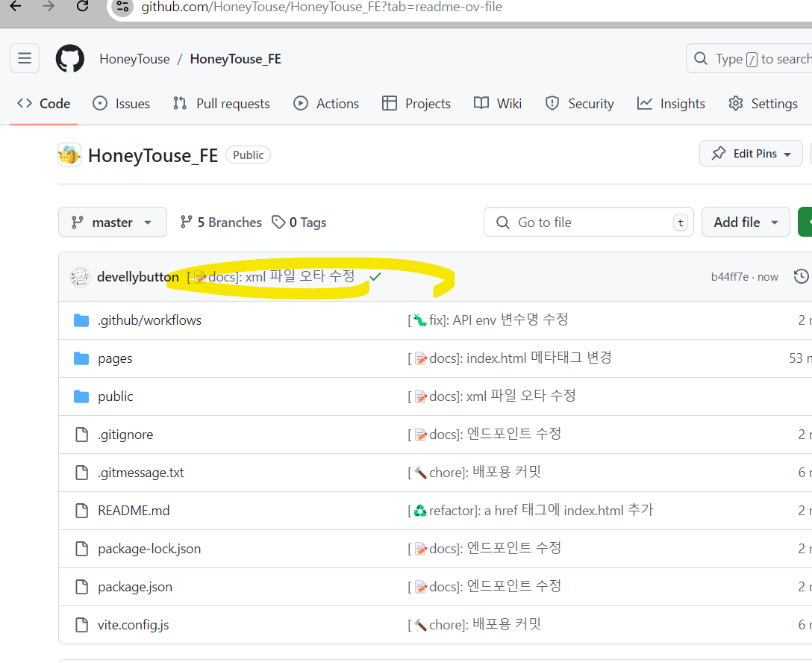Open the public folder

[x=116, y=396]
